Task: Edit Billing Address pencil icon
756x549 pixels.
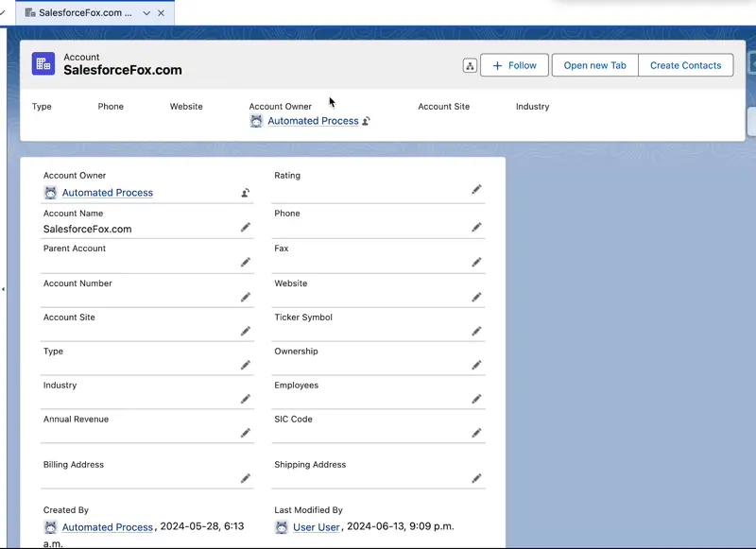Action: [x=246, y=478]
